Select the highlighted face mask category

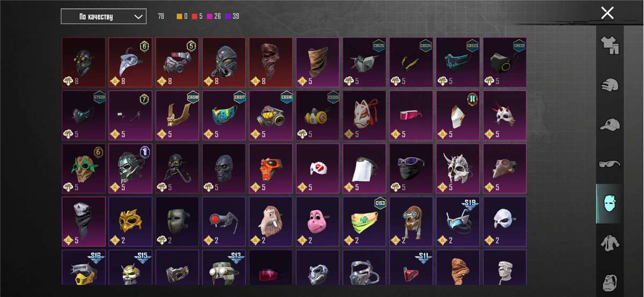pos(609,204)
